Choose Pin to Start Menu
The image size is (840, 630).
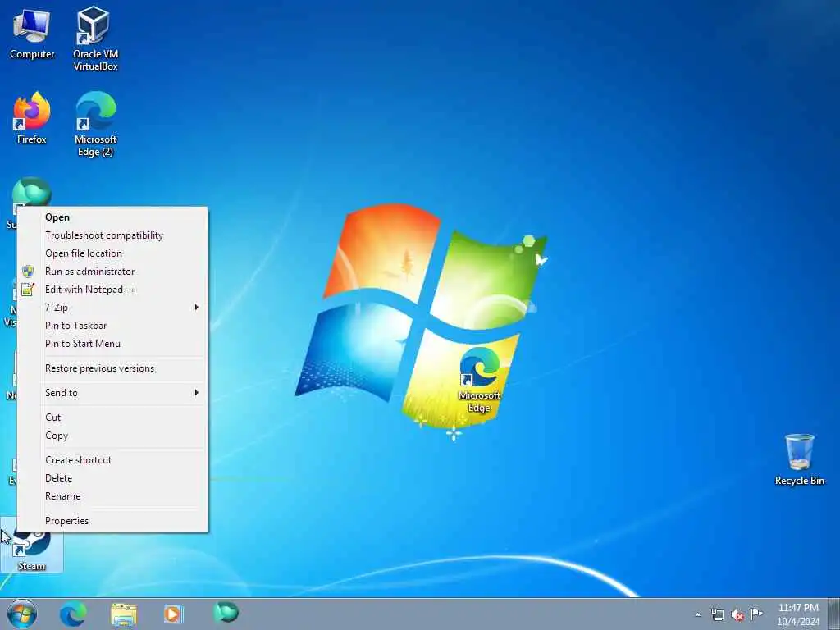(112, 344)
